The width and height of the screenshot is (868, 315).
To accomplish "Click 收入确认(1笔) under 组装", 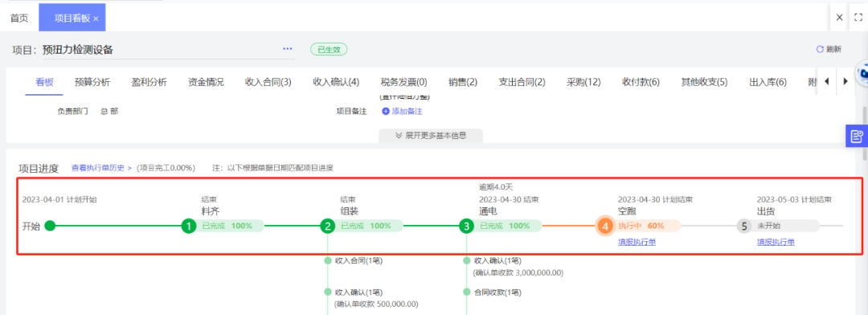I will click(x=358, y=292).
